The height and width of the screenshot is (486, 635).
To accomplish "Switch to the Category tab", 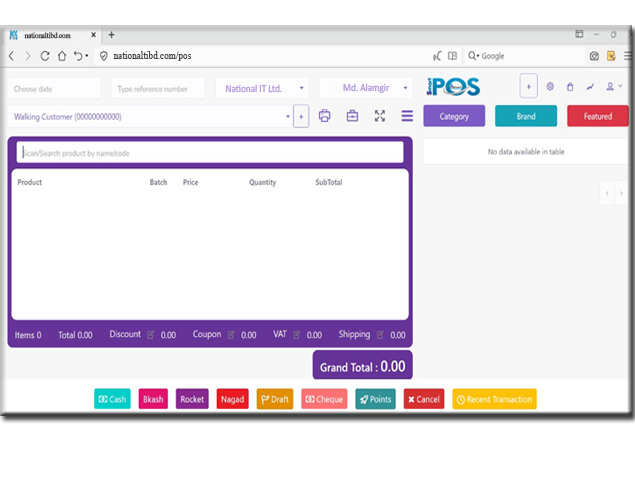I will tap(454, 116).
